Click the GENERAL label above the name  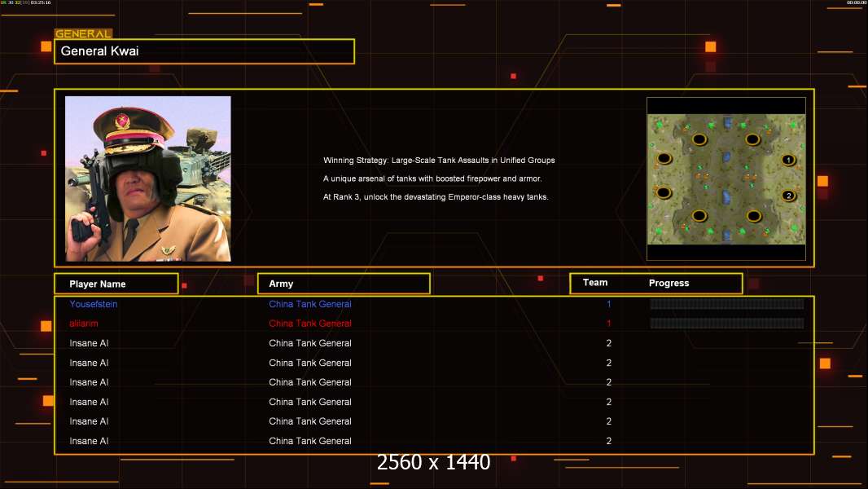[x=82, y=34]
